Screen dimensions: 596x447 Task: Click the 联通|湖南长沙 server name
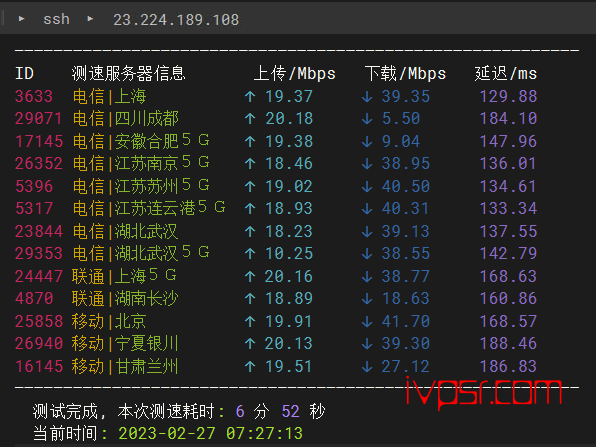pyautogui.click(x=125, y=298)
